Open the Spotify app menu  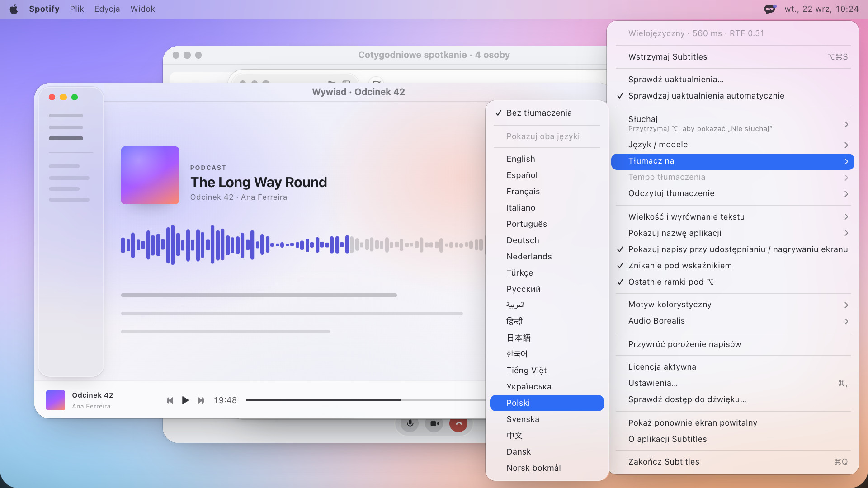coord(44,9)
